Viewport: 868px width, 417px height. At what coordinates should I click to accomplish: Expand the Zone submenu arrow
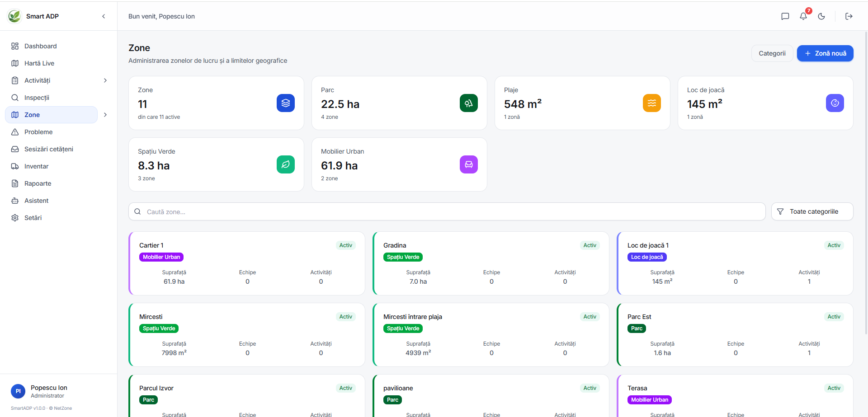105,115
